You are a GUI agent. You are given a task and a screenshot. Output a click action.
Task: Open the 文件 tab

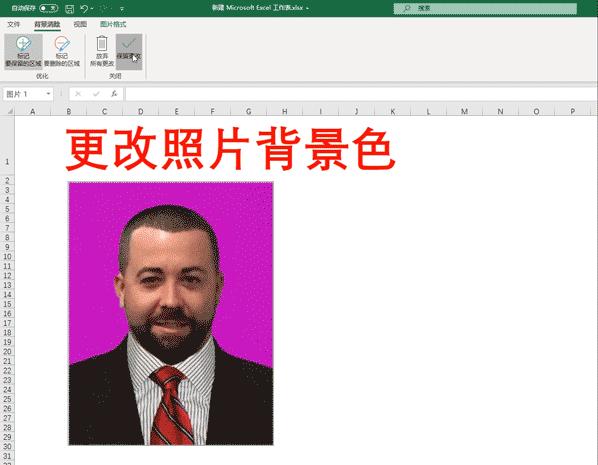pyautogui.click(x=13, y=24)
